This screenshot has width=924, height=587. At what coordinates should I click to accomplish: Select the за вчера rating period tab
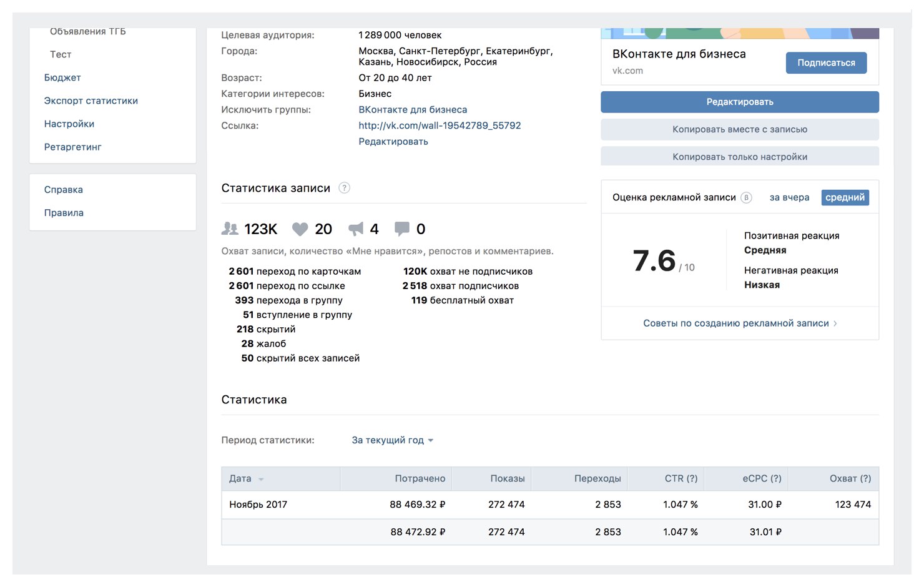[789, 197]
